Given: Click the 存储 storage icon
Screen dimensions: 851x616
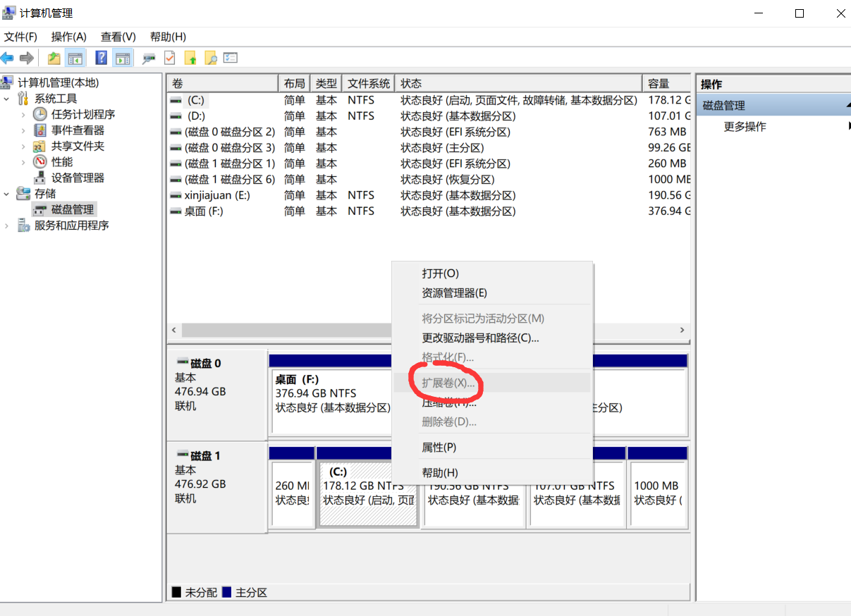Looking at the screenshot, I should coord(24,193).
